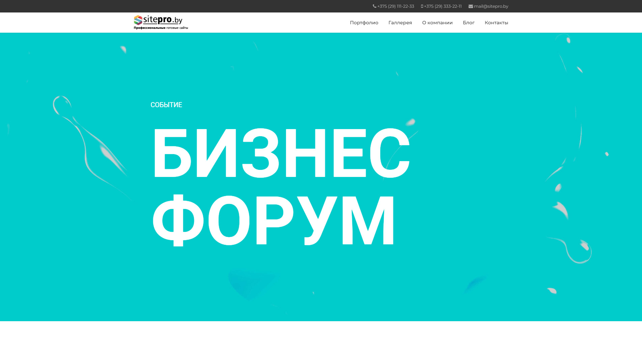Email mail@sitepro.by via header link
Screen dimensions: 642x364
coord(491,6)
